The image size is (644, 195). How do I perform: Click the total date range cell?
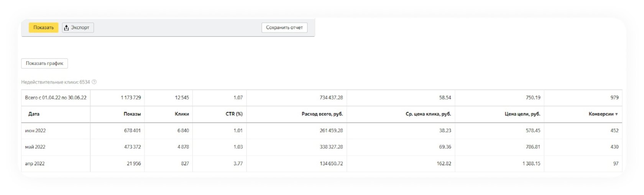tap(56, 98)
